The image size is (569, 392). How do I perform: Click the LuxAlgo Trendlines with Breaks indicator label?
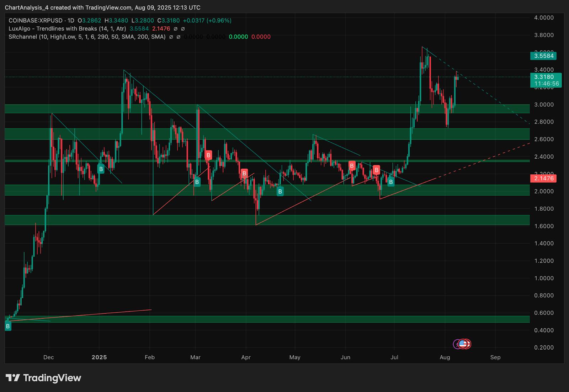click(x=67, y=28)
